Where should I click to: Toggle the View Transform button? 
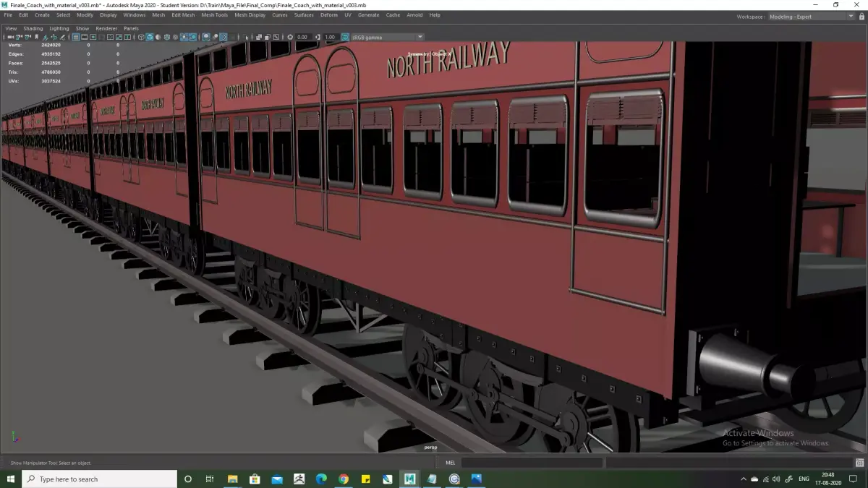pos(345,37)
